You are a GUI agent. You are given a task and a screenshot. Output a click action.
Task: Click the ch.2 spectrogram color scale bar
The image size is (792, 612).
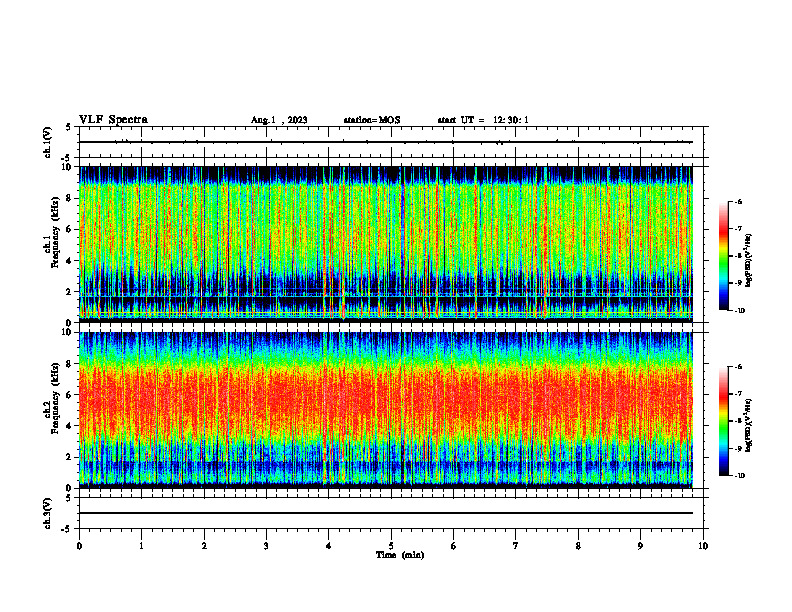tap(723, 421)
